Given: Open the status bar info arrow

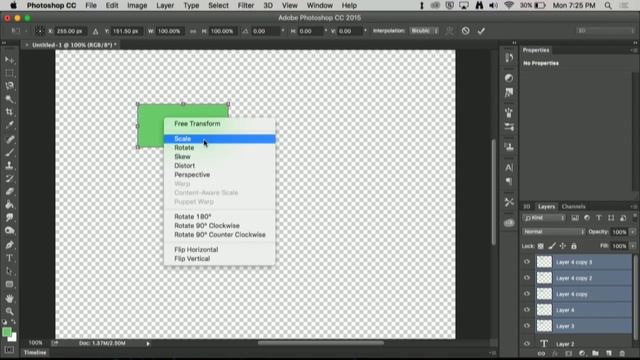Looking at the screenshot, I should tap(148, 344).
